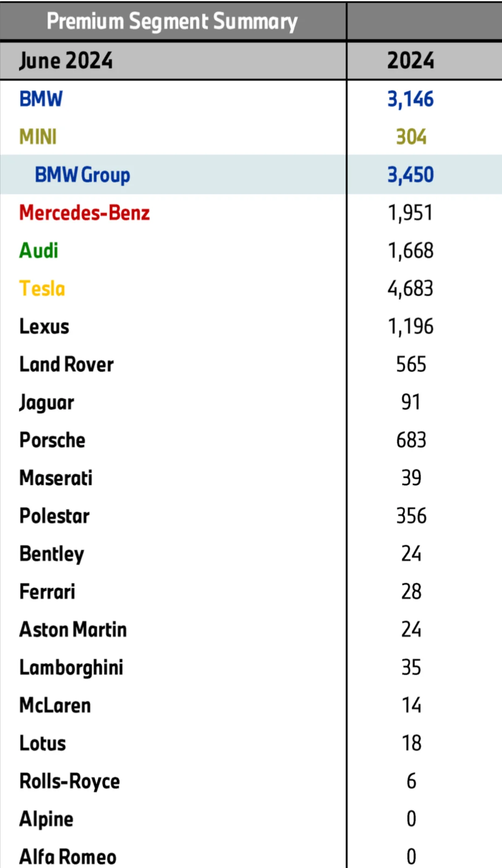
Task: Select the Land Rover row label
Action: click(66, 364)
